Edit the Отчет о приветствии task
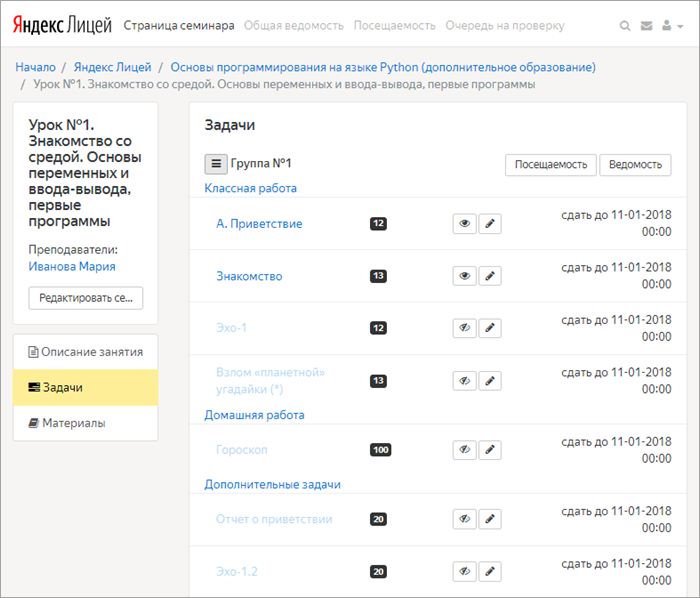The width and height of the screenshot is (700, 598). pos(490,519)
